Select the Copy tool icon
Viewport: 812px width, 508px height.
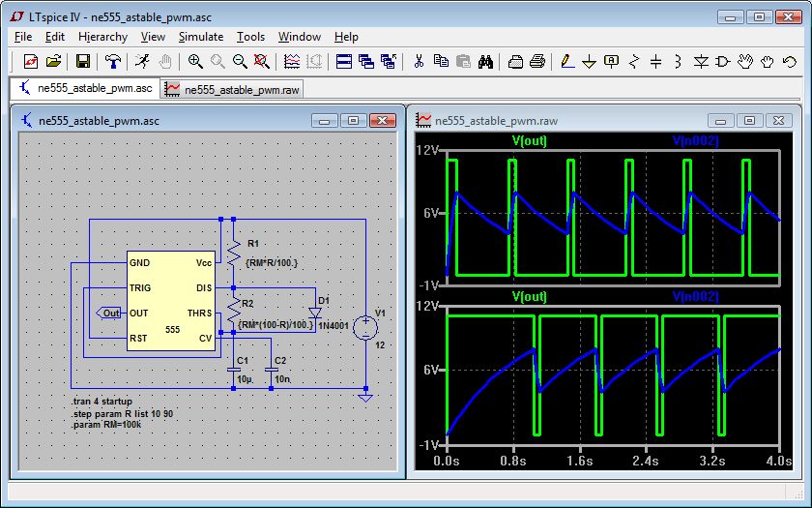click(x=441, y=62)
